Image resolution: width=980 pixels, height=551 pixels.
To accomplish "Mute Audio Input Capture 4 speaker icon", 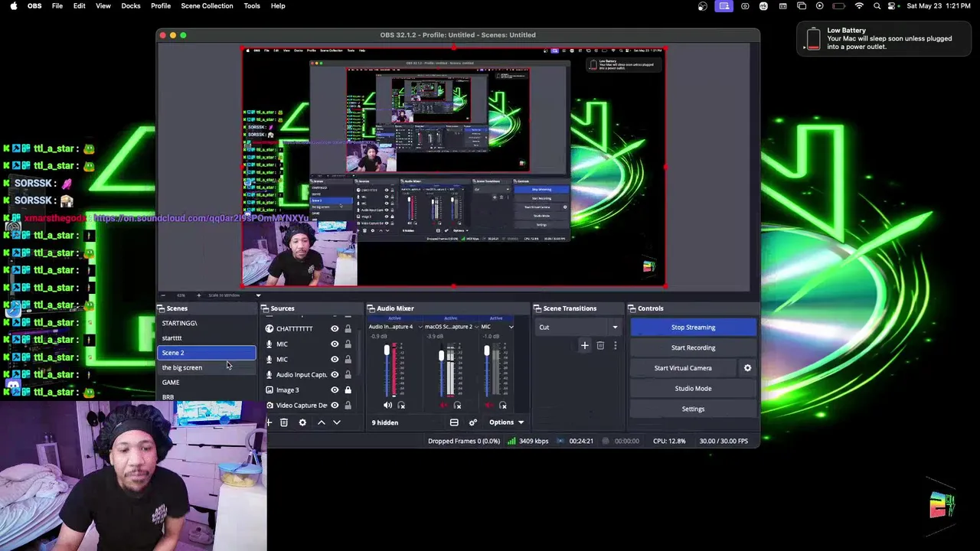I will click(387, 406).
